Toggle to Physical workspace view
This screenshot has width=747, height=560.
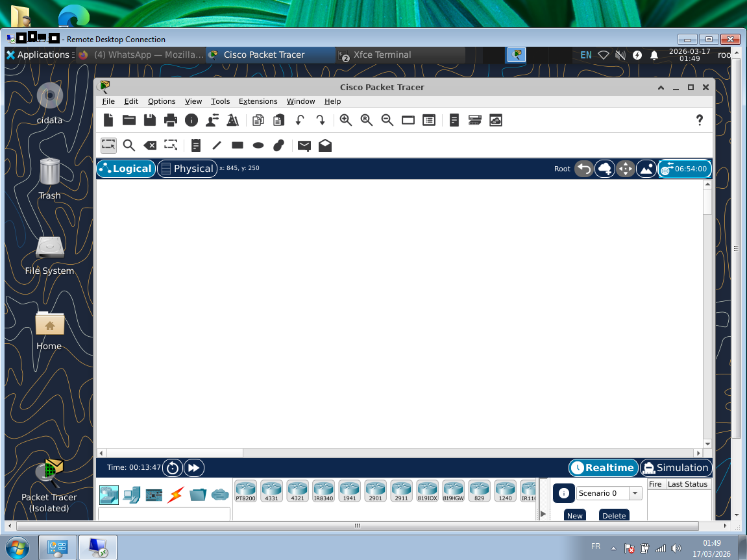187,169
